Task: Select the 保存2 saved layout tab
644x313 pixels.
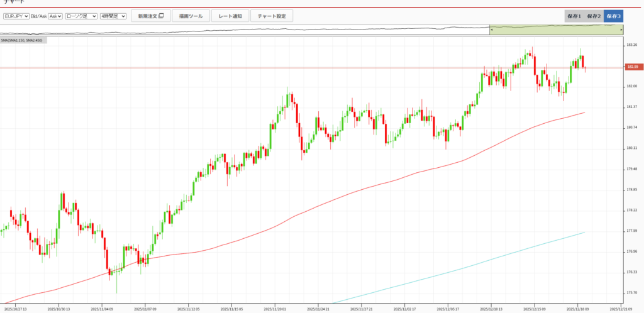Action: 594,16
